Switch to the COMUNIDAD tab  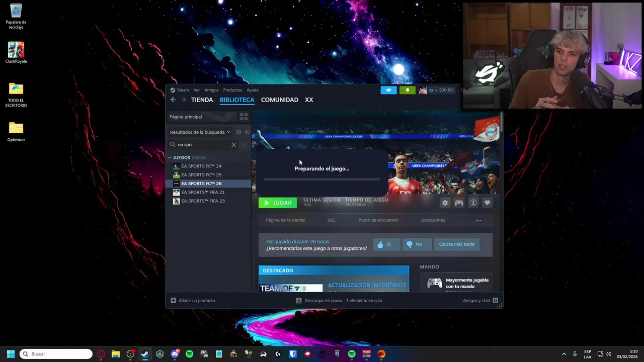279,100
